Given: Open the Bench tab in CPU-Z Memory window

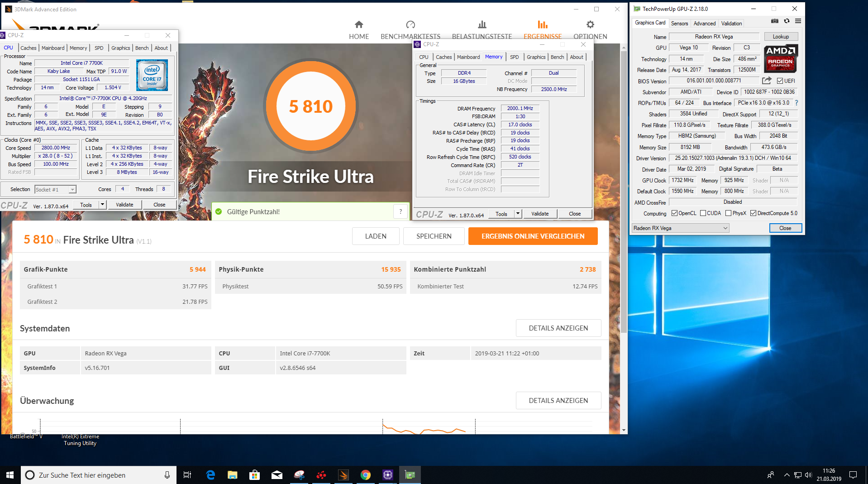Looking at the screenshot, I should tap(558, 57).
